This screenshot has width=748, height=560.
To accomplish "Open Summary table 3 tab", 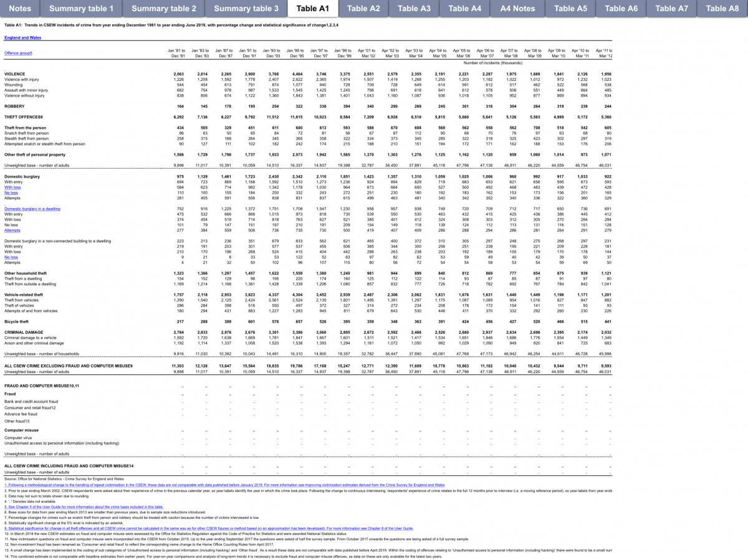I will click(x=246, y=9).
